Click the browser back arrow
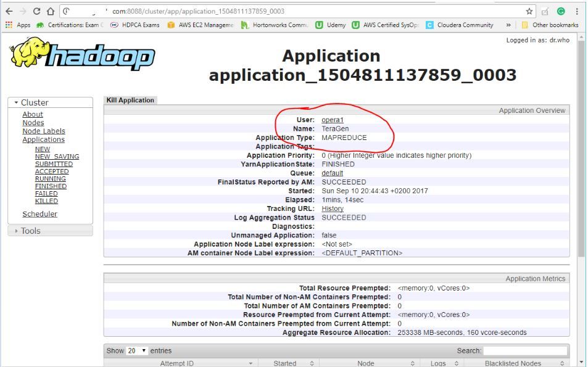The width and height of the screenshot is (588, 367). click(9, 11)
